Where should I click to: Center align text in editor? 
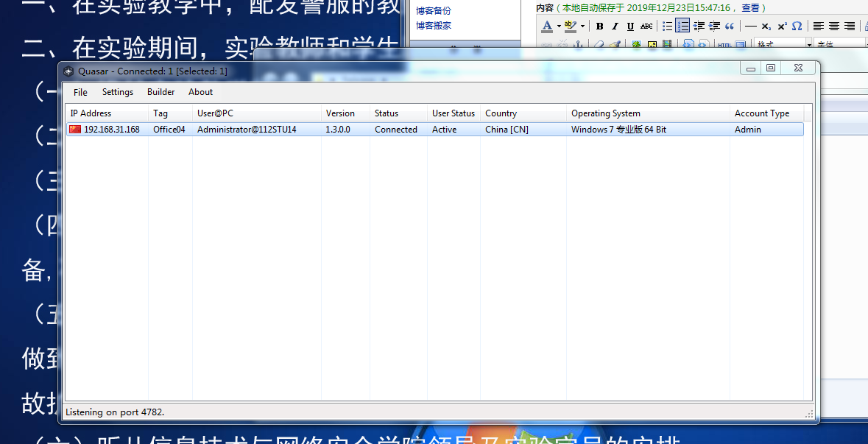tap(833, 26)
